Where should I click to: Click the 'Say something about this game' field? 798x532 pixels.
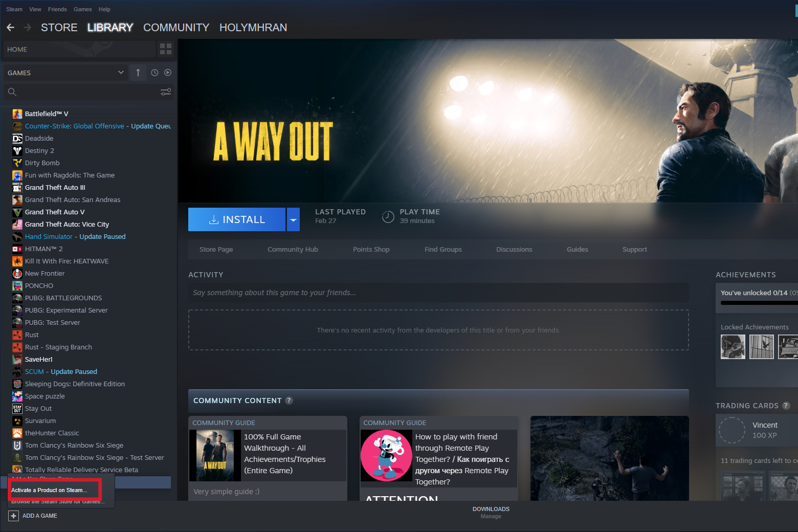(438, 293)
